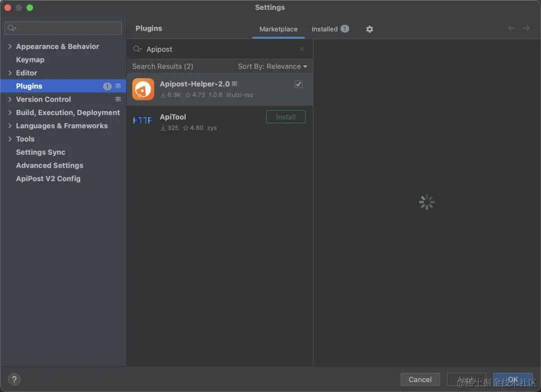Click the OK button
This screenshot has width=541, height=392.
click(x=512, y=379)
